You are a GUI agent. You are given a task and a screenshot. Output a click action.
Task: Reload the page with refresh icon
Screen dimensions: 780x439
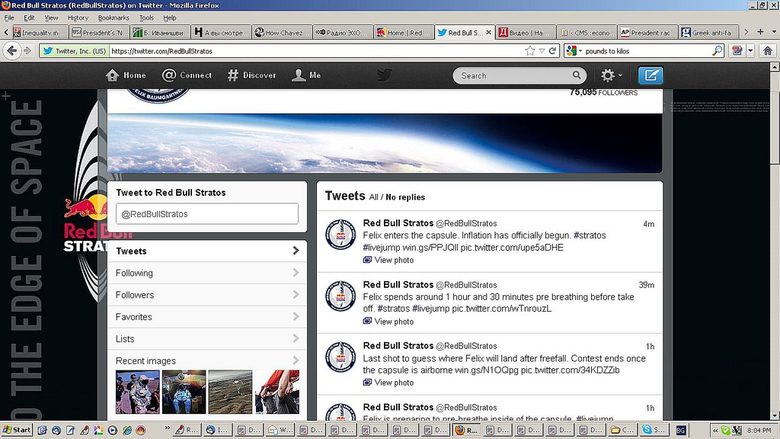pos(552,51)
